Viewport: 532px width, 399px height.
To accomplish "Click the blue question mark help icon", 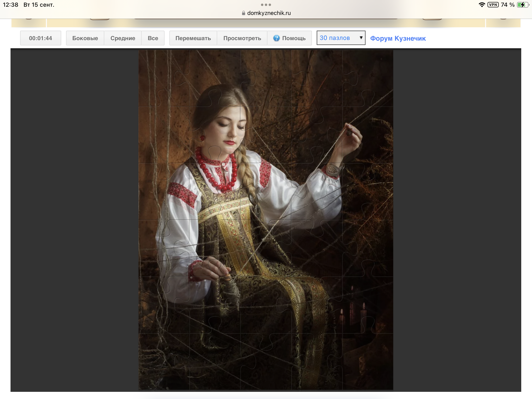I will [276, 38].
